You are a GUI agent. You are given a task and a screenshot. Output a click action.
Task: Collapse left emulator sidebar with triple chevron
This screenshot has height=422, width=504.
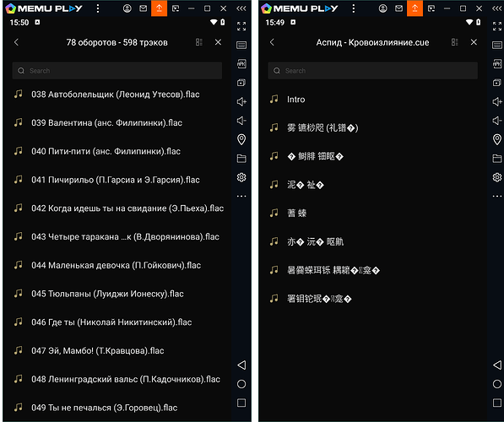(x=241, y=8)
